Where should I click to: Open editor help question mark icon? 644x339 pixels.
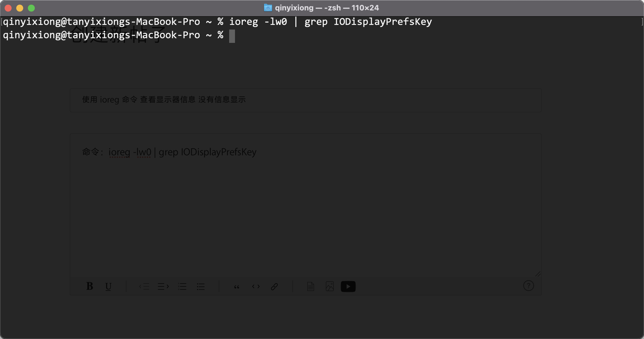point(528,286)
